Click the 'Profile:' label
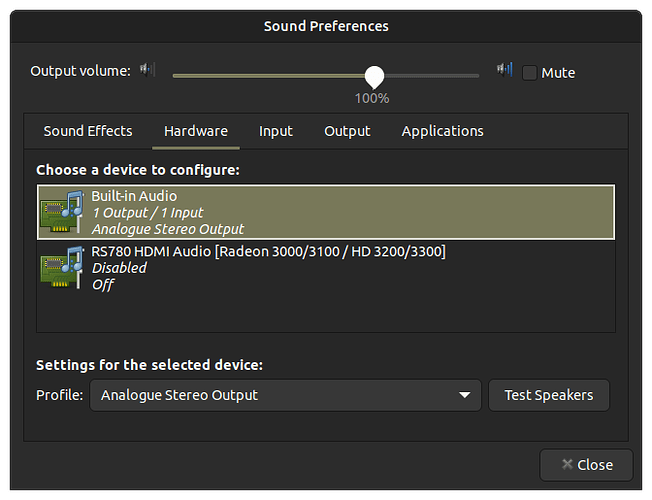 (x=59, y=395)
